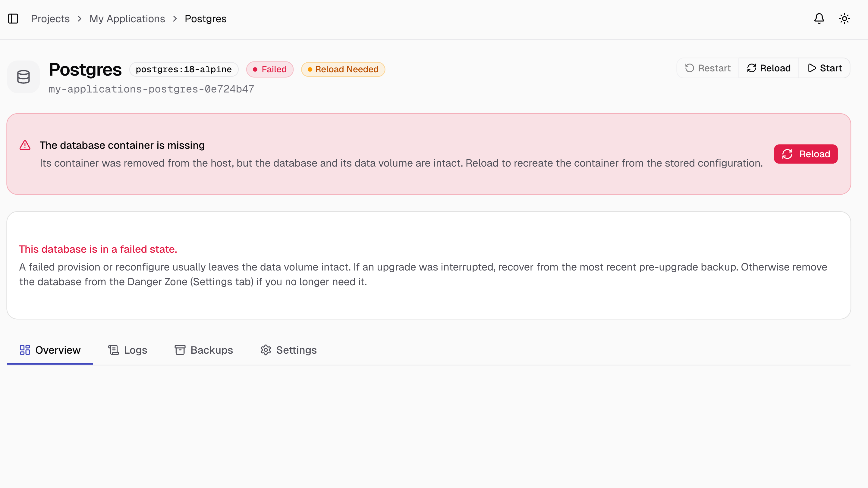Click "This database is in a failed state."
This screenshot has height=488, width=868.
coord(98,249)
